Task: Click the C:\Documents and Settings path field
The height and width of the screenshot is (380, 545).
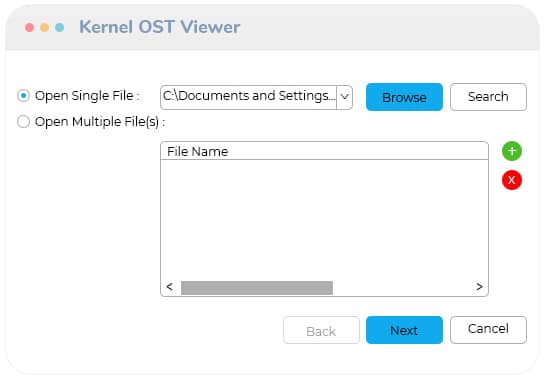Action: [x=249, y=97]
